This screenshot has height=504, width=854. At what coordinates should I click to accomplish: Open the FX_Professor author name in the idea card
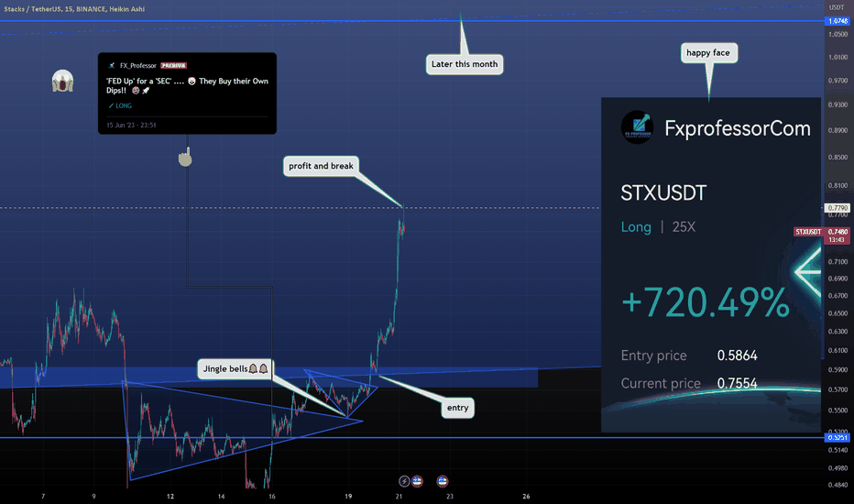(x=137, y=65)
